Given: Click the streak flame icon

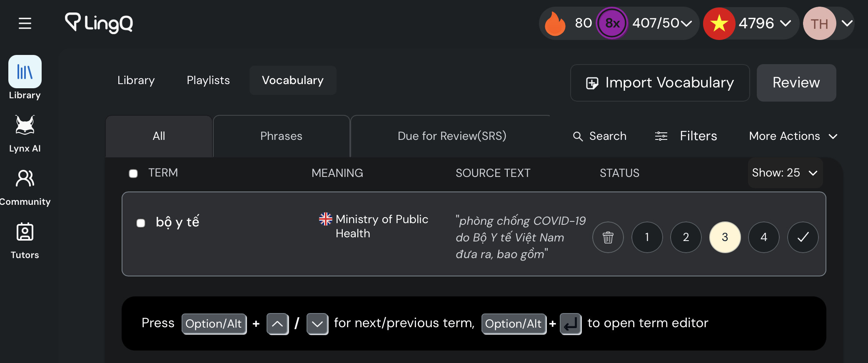Looking at the screenshot, I should (555, 23).
